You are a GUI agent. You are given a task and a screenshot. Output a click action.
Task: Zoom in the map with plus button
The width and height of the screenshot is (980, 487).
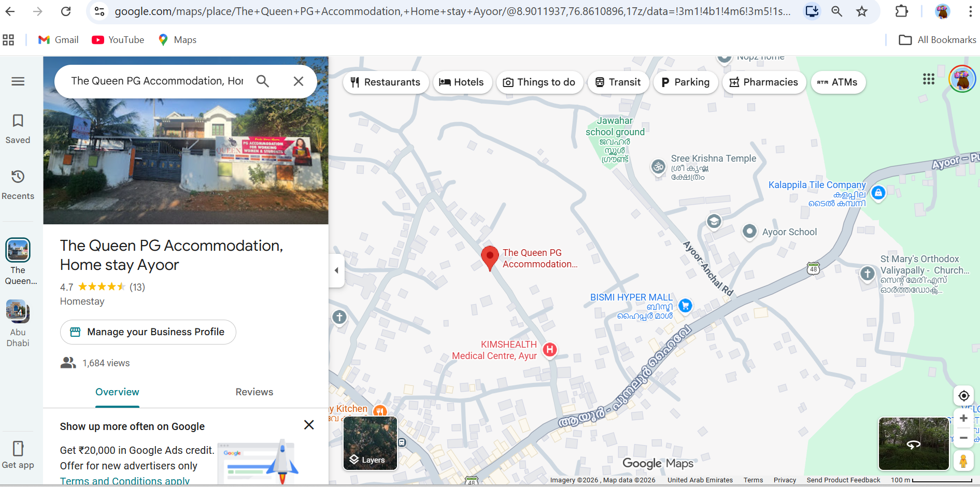pyautogui.click(x=963, y=419)
